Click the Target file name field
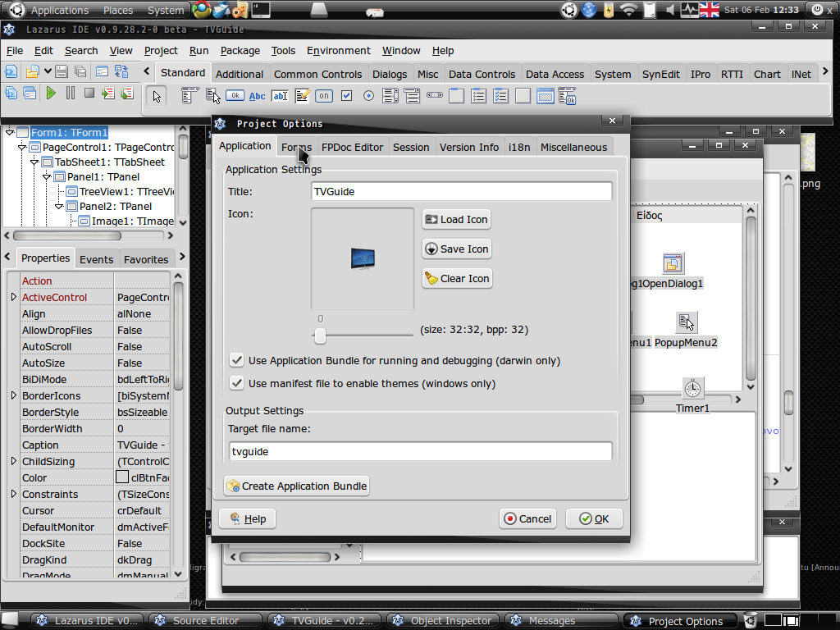Screen dimensions: 840x630 coord(420,451)
